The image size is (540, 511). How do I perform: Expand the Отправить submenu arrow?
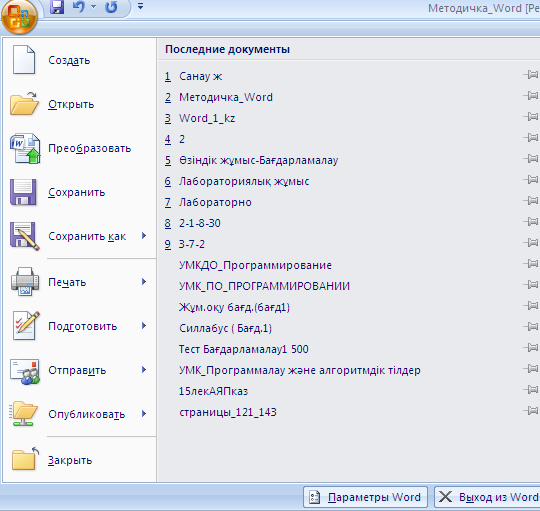coord(144,370)
